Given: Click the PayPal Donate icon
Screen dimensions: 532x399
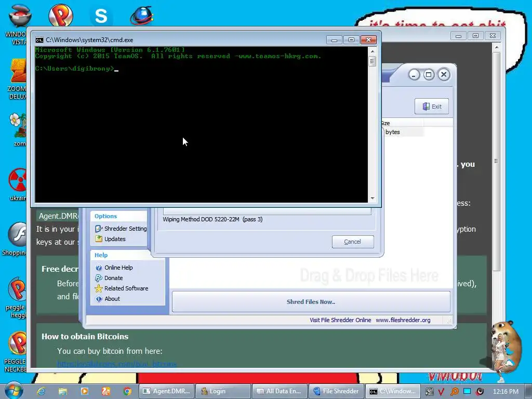Looking at the screenshot, I should 99,278.
